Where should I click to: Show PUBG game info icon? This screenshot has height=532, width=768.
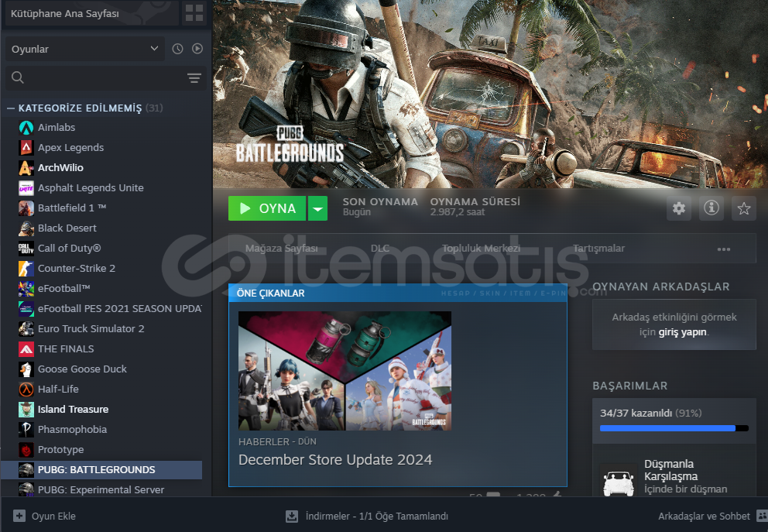point(711,208)
